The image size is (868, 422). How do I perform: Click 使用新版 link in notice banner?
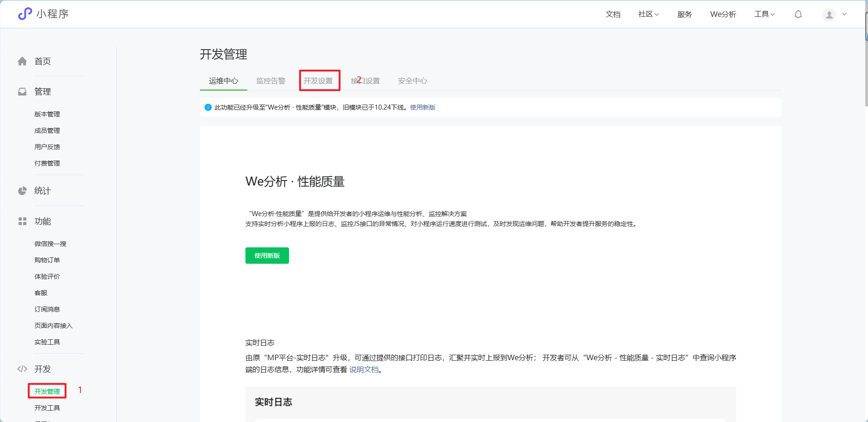click(423, 107)
